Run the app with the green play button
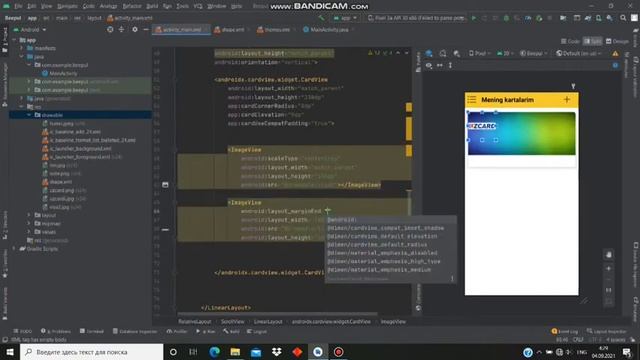The width and height of the screenshot is (640, 360). [474, 18]
